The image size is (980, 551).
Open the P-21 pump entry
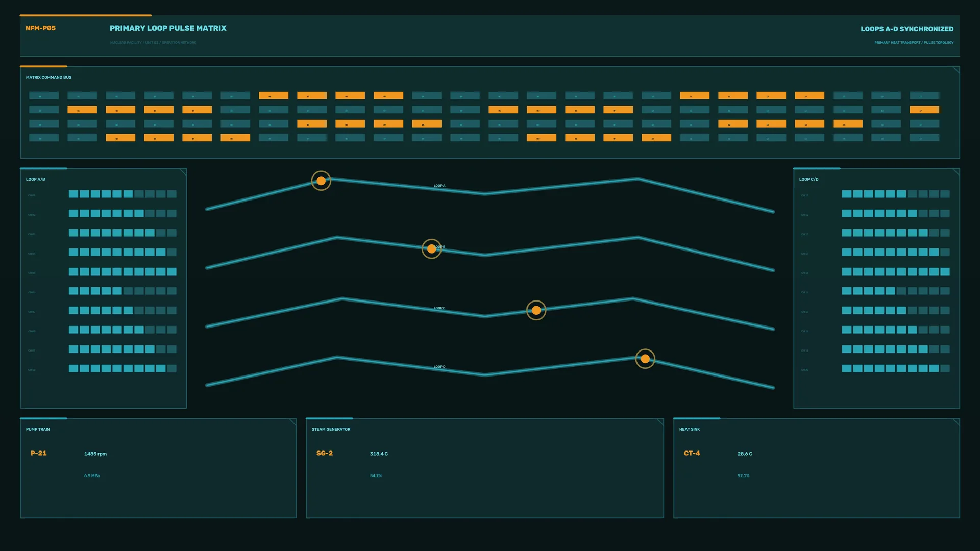38,453
